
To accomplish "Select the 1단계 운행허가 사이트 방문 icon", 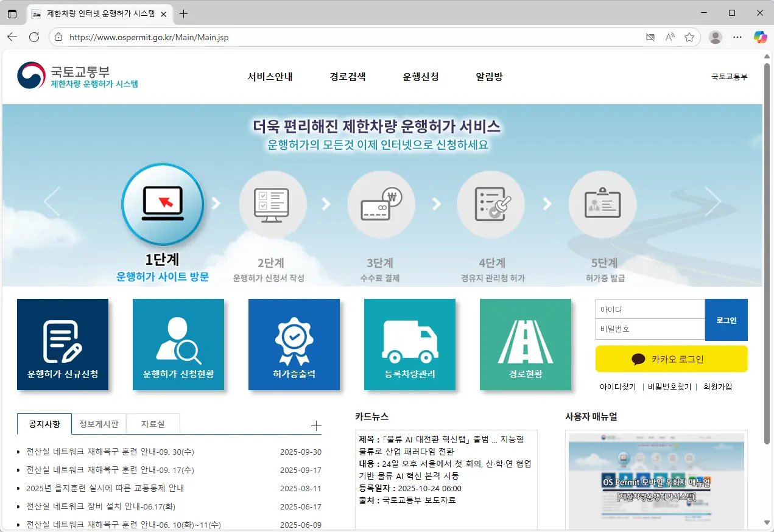I will tap(163, 204).
